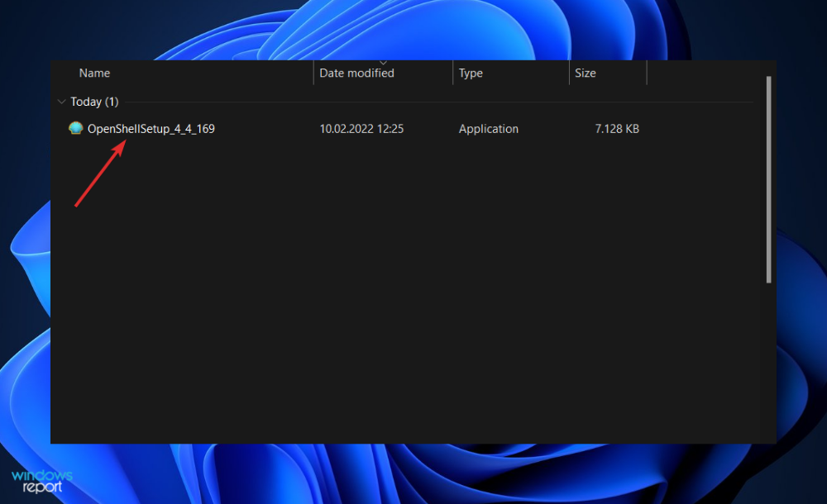Sort files by the Name column
The width and height of the screenshot is (827, 504).
tap(94, 73)
